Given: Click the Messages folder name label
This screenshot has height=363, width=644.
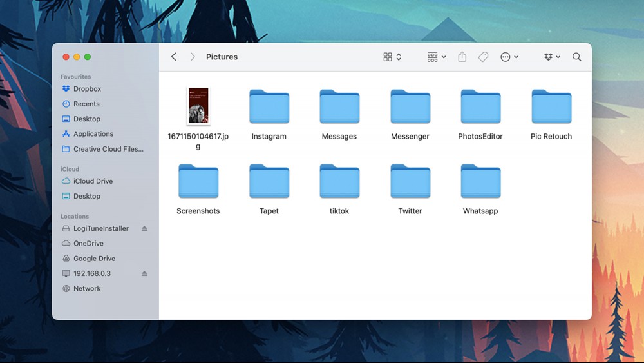Looking at the screenshot, I should (339, 137).
